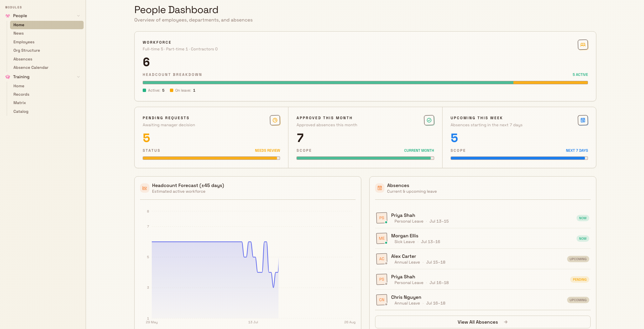Click the Pending Requests clock icon
Viewport: 644px width, 329px height.
click(x=275, y=120)
